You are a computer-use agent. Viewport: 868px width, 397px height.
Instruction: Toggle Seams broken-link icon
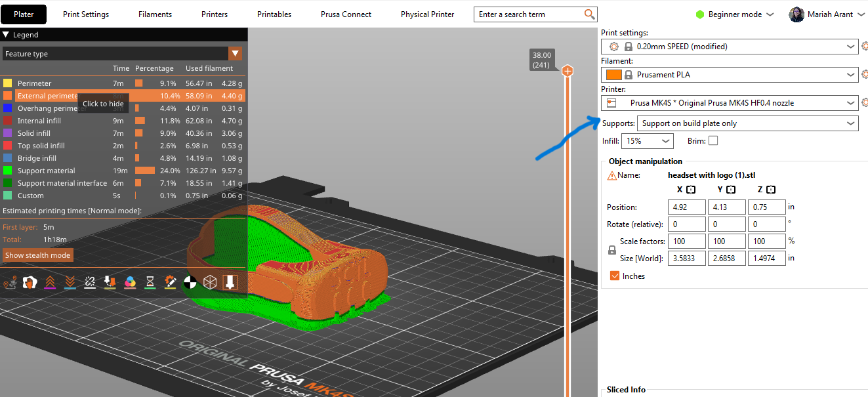click(90, 282)
